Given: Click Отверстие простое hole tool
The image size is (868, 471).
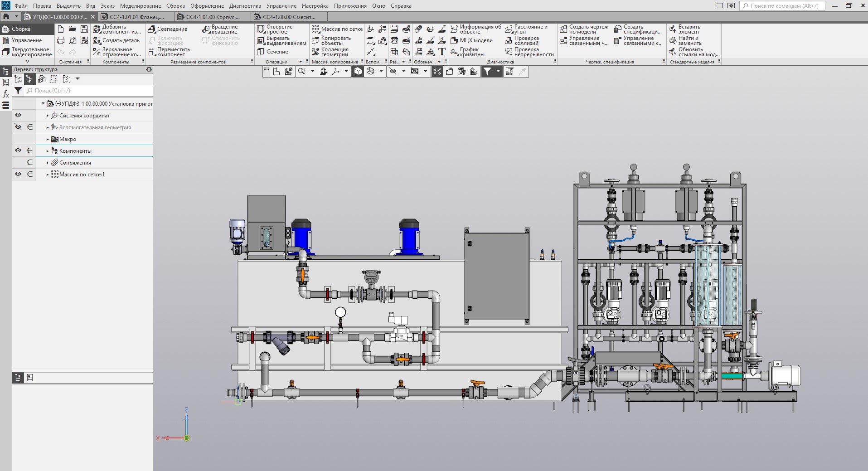Looking at the screenshot, I should 275,29.
